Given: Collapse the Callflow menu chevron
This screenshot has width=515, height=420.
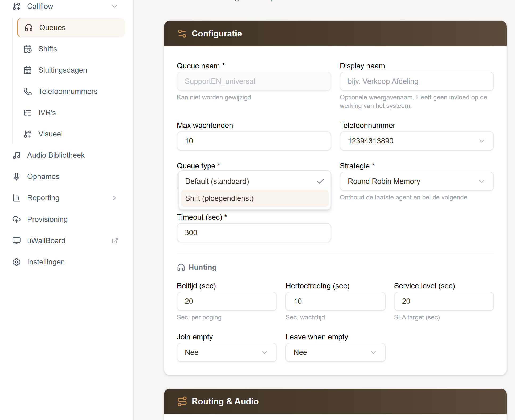Looking at the screenshot, I should click(x=115, y=6).
